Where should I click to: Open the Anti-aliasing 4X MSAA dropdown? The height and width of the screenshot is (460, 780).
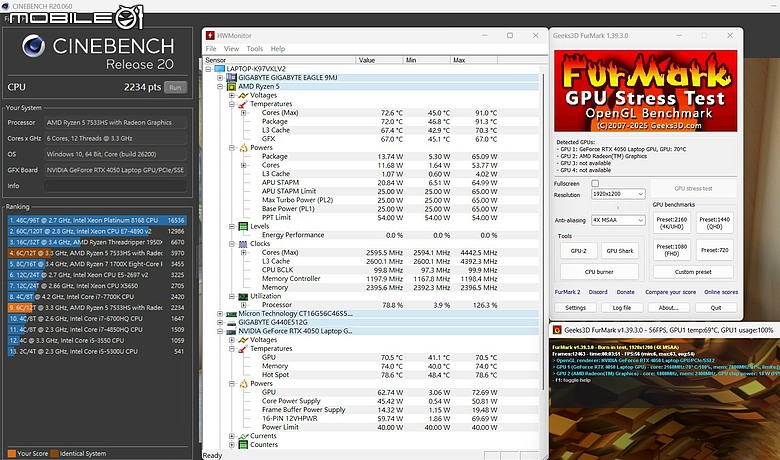[x=618, y=220]
